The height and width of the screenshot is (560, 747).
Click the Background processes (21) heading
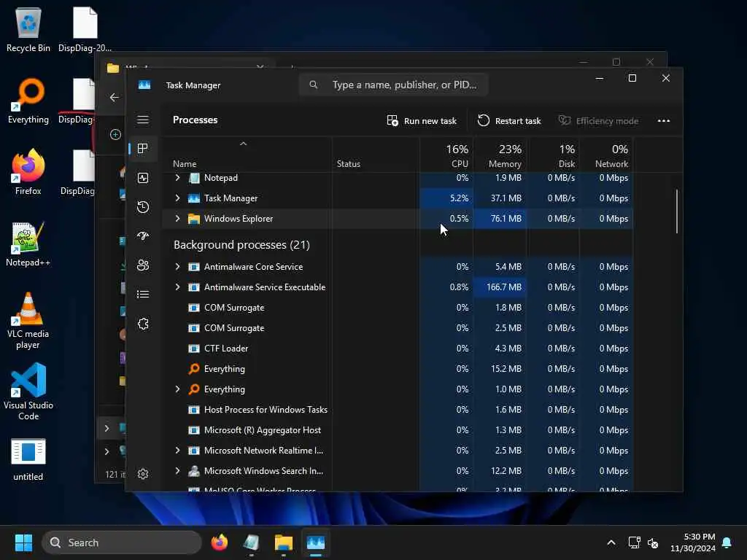click(x=241, y=245)
